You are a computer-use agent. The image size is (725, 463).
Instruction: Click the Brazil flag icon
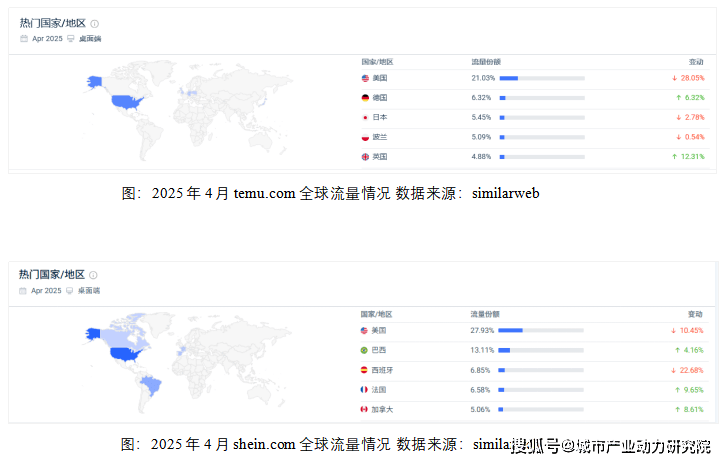pyautogui.click(x=364, y=350)
